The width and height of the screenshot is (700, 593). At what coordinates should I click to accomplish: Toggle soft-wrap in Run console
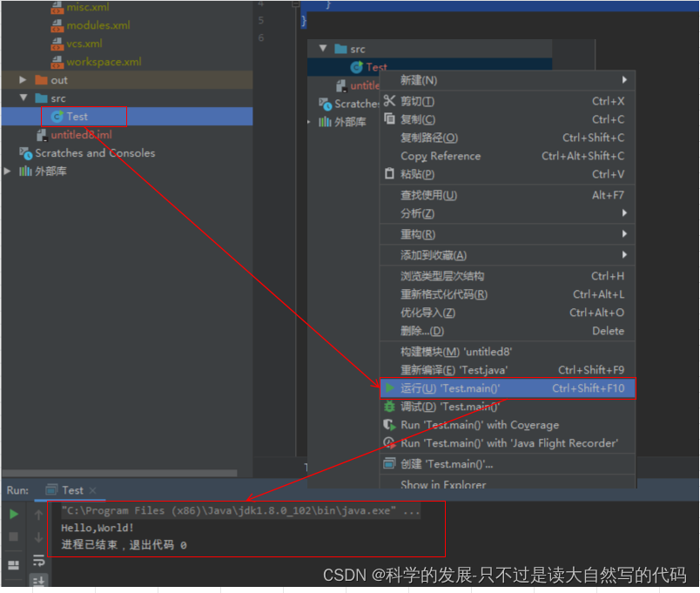pyautogui.click(x=39, y=561)
